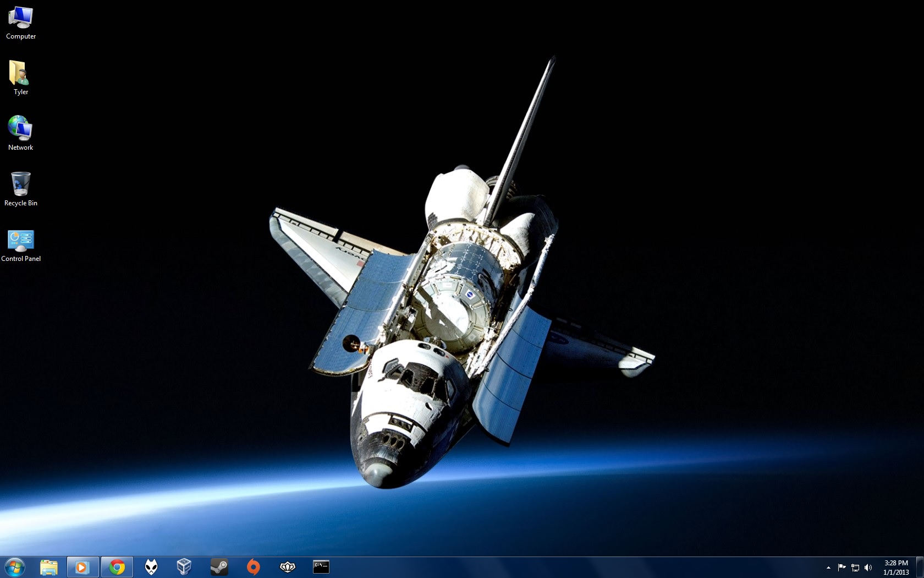924x578 pixels.
Task: Launch foobar2000 from the taskbar
Action: click(x=151, y=567)
